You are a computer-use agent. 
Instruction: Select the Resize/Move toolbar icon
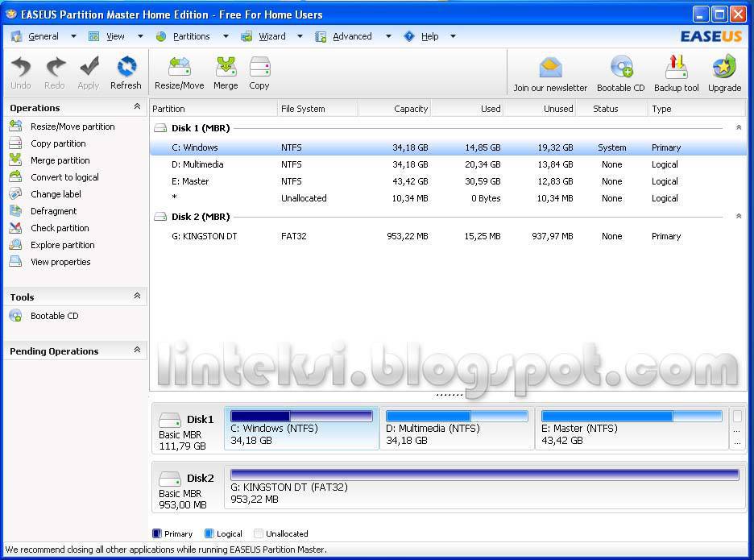(180, 66)
